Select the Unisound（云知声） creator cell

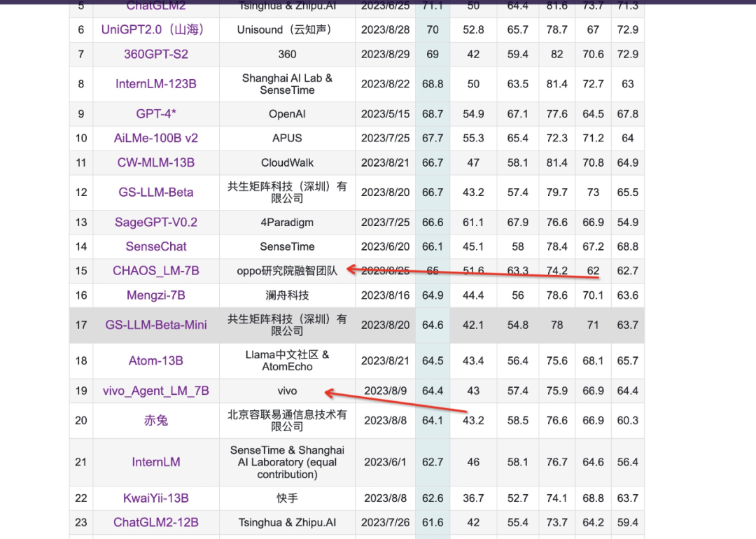coord(288,30)
